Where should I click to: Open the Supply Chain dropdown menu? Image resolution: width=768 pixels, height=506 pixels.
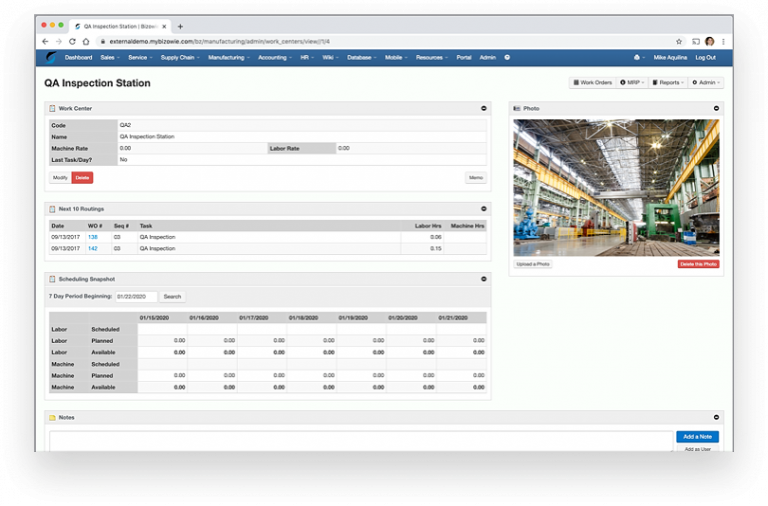coord(180,57)
